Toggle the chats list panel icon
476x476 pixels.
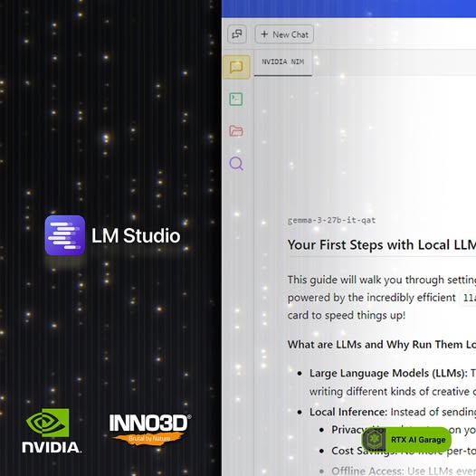[237, 34]
